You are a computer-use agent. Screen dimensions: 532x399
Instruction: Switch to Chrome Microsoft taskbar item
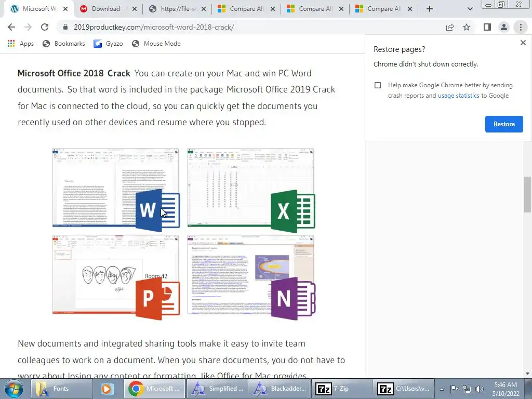point(154,389)
